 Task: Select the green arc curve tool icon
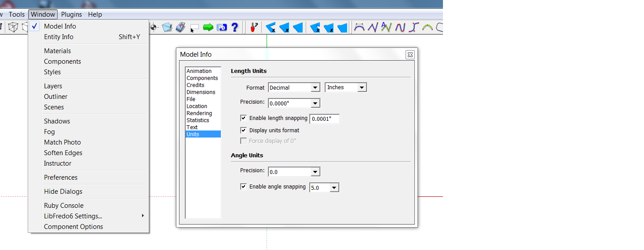coord(427,28)
